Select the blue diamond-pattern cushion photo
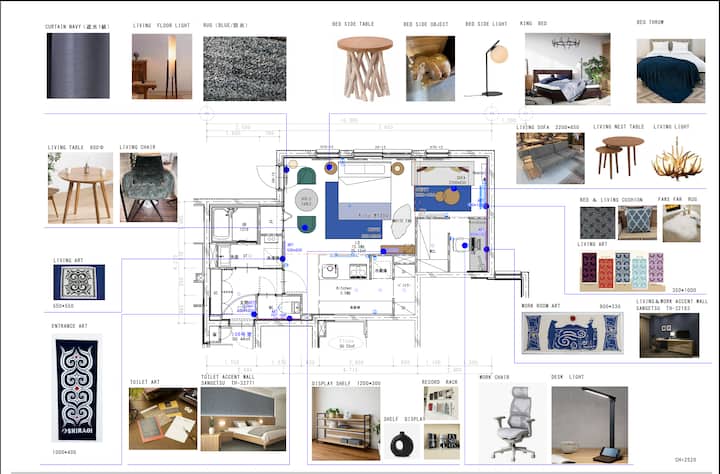 tap(637, 223)
